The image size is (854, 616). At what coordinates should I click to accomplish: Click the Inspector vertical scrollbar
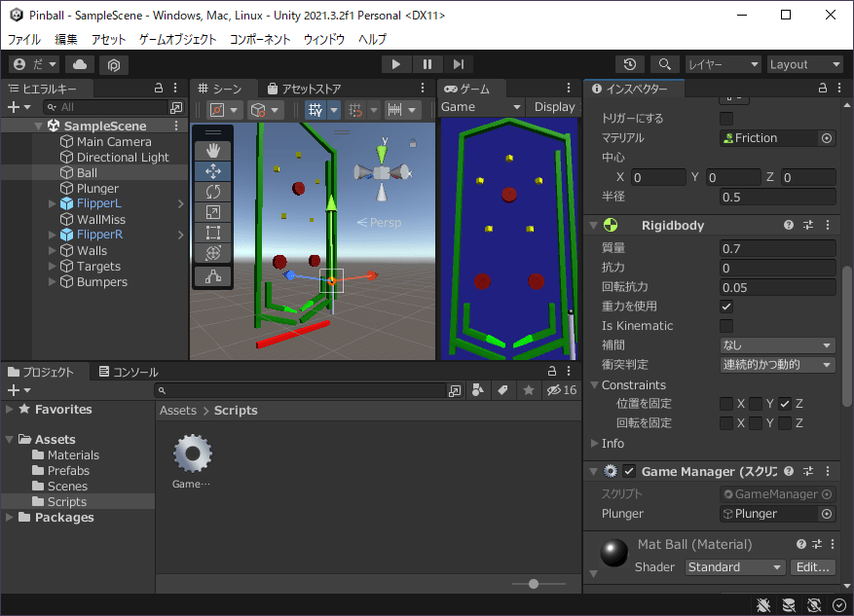point(846,335)
